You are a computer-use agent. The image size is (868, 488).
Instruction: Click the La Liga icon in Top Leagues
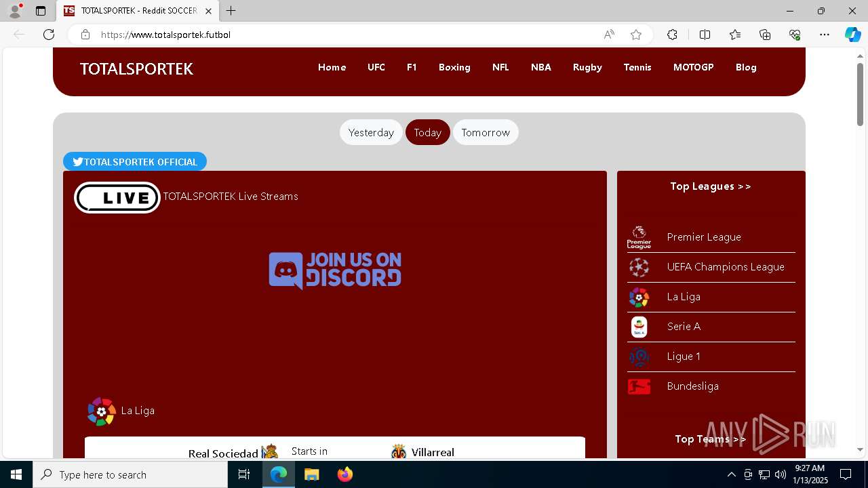pyautogui.click(x=639, y=297)
